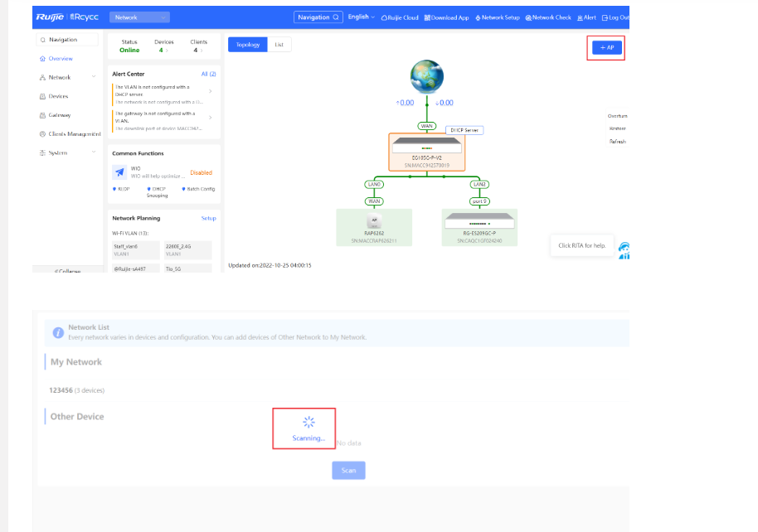Click the Online status text
Viewport: 758px width, 532px height.
[129, 51]
